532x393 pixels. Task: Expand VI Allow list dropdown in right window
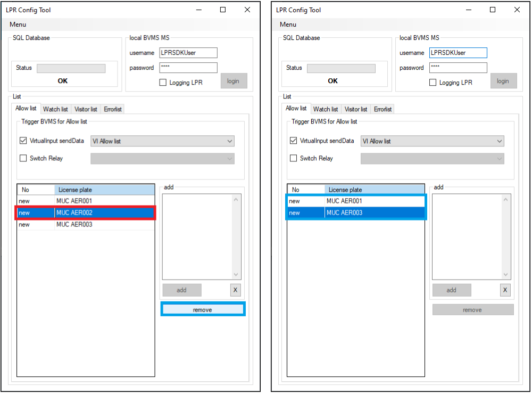(x=432, y=141)
